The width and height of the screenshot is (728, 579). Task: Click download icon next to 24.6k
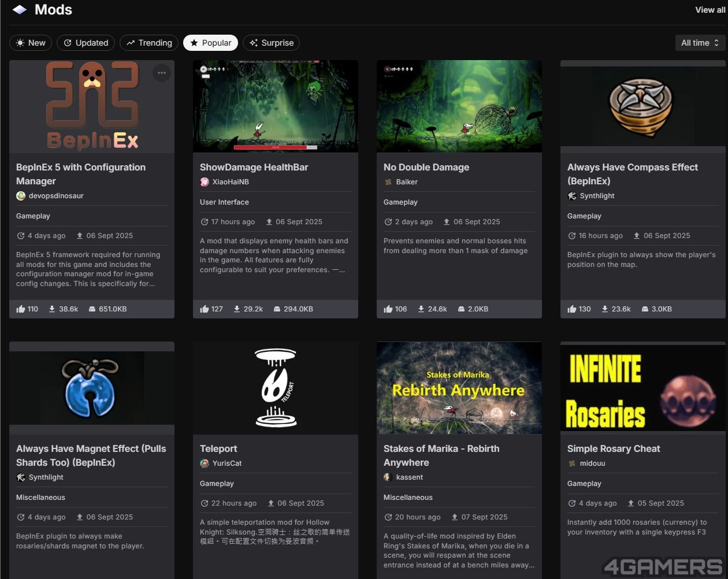(421, 309)
